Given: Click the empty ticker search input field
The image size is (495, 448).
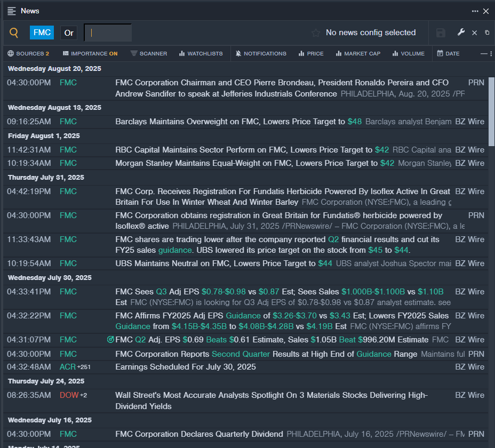Looking at the screenshot, I should click(108, 33).
